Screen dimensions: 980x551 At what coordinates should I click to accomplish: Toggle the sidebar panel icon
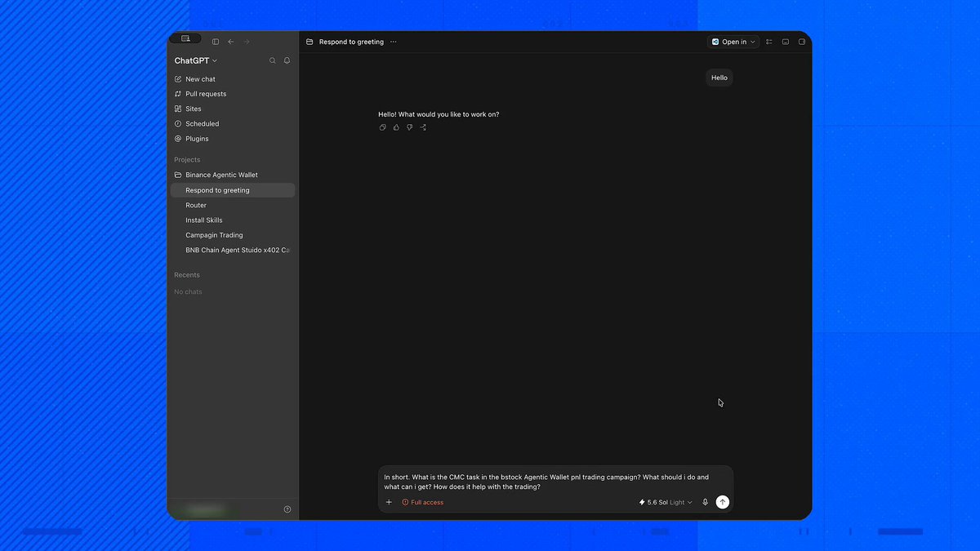point(216,42)
